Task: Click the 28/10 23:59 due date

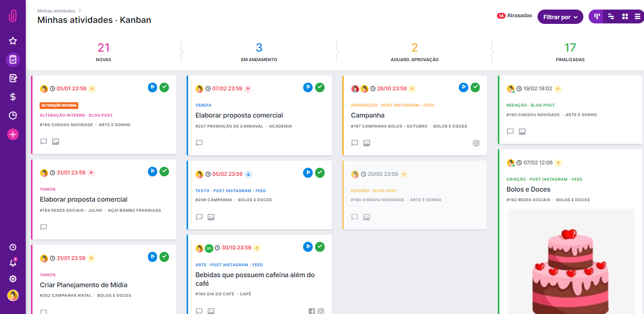Action: (391, 88)
